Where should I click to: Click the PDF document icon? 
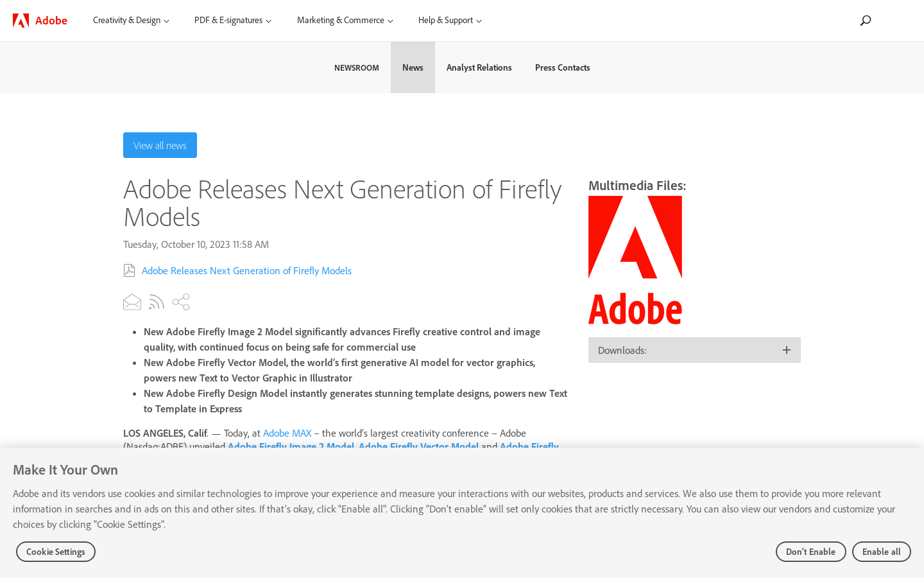[x=129, y=270]
